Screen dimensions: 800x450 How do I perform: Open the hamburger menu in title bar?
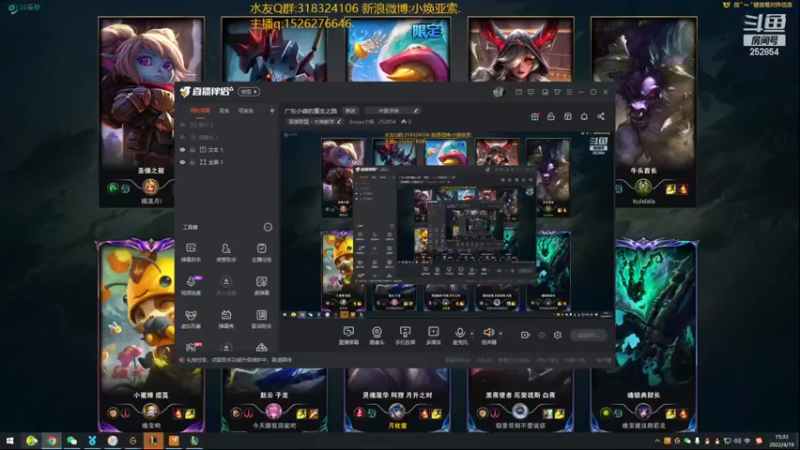coord(569,92)
